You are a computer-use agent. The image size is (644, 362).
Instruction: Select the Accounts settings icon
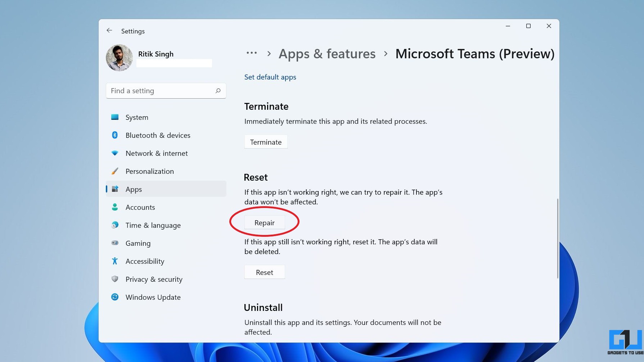coord(114,207)
